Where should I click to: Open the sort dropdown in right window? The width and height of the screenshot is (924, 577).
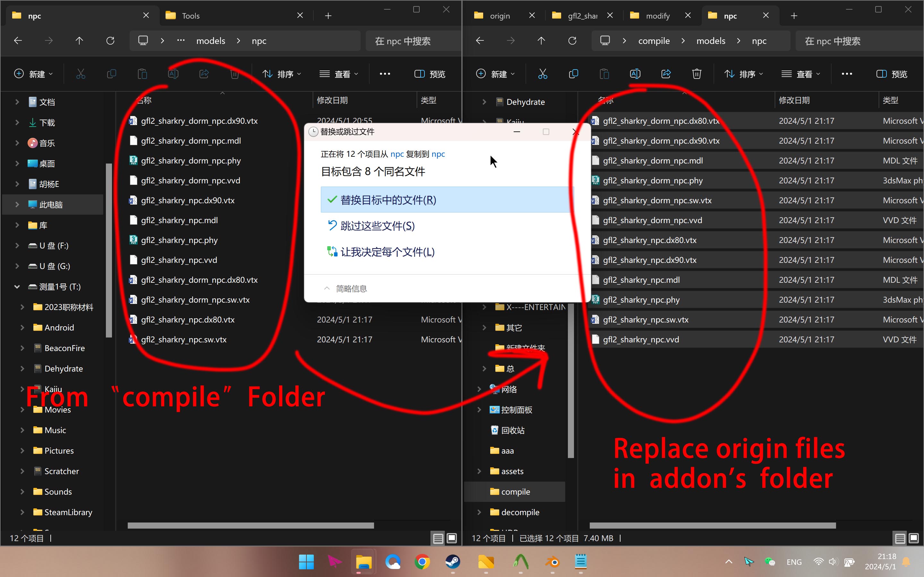click(x=743, y=74)
